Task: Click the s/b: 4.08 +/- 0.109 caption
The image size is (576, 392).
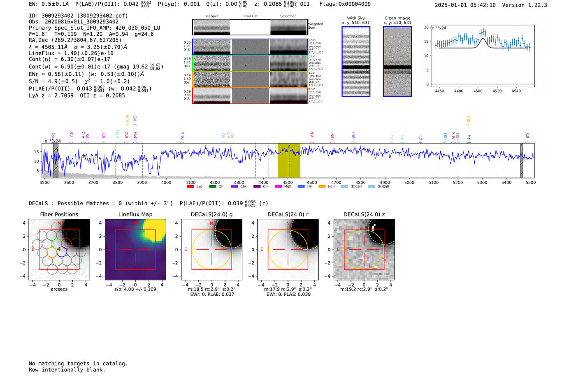Action: pyautogui.click(x=135, y=289)
